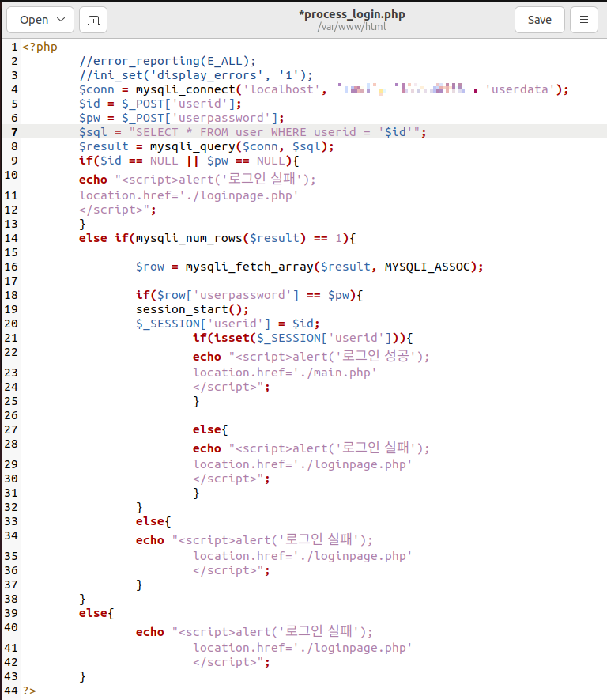Click the *process_login.php title
This screenshot has height=700, width=607.
pos(352,14)
